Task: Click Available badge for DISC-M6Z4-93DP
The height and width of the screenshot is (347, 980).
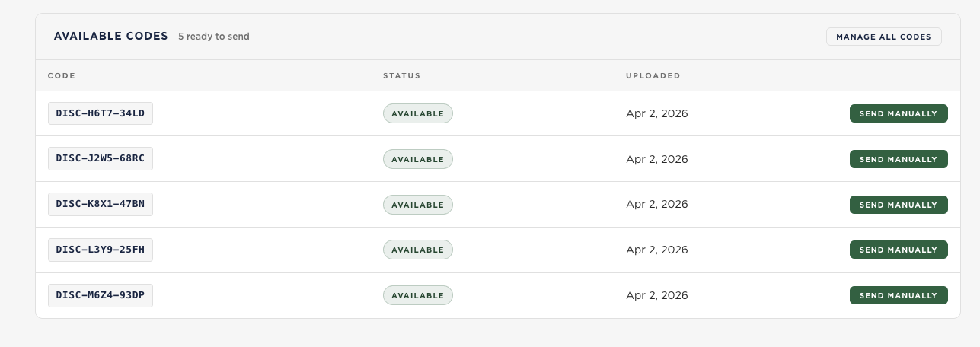Action: click(x=417, y=295)
